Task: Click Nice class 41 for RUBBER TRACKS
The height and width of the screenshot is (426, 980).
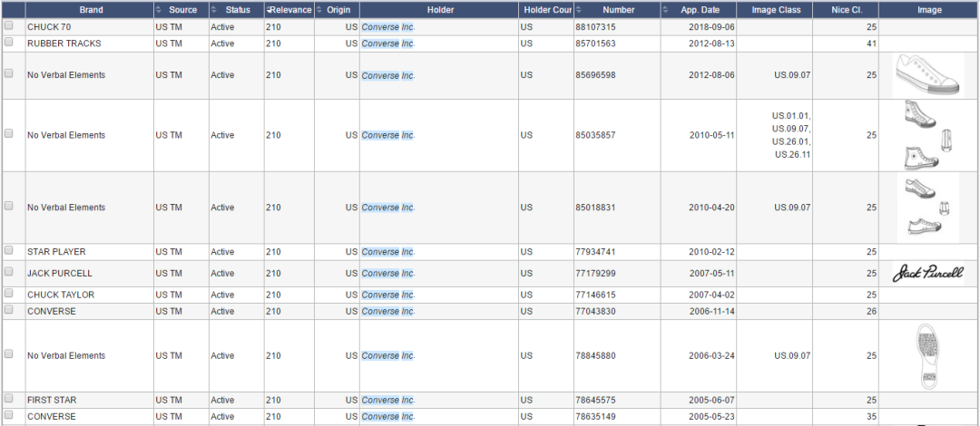Action: point(871,44)
